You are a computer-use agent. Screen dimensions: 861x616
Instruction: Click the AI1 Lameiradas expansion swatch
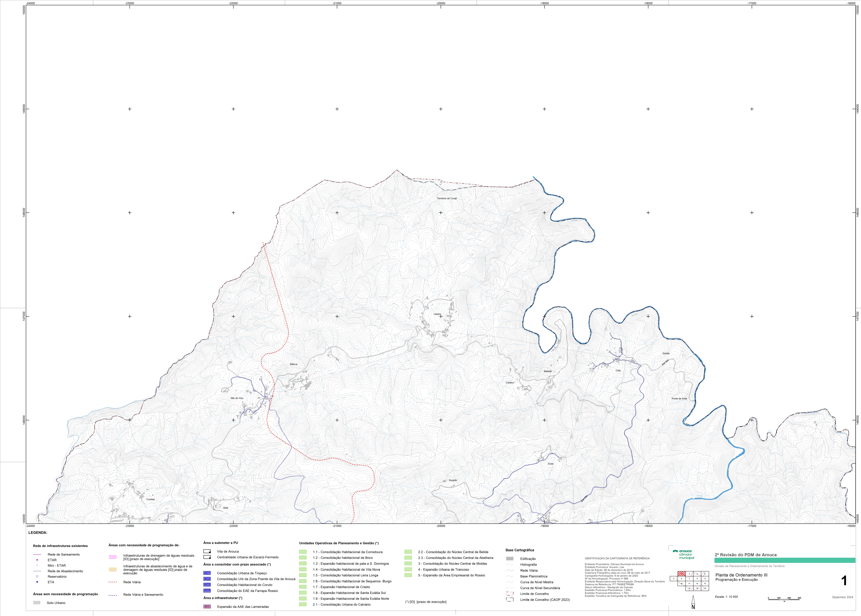(207, 607)
